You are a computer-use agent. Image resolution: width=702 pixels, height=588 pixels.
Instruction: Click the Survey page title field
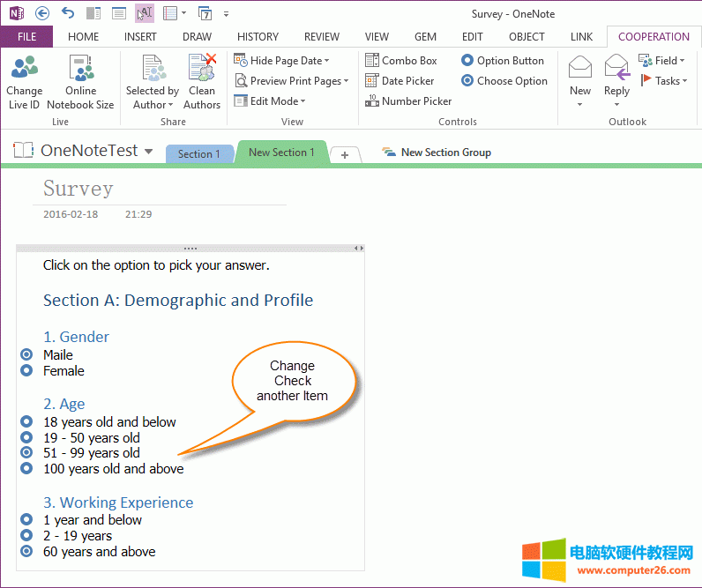78,189
